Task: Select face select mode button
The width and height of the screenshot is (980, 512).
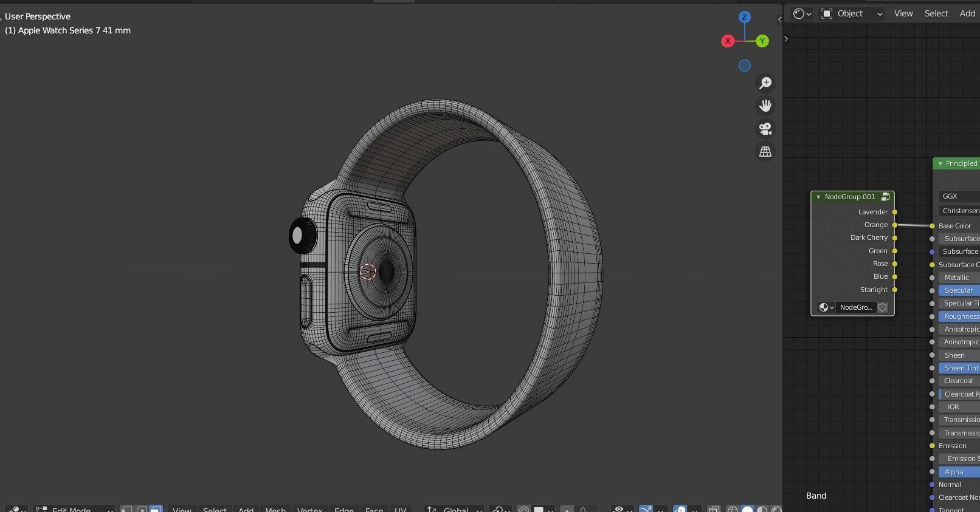Action: (156, 509)
